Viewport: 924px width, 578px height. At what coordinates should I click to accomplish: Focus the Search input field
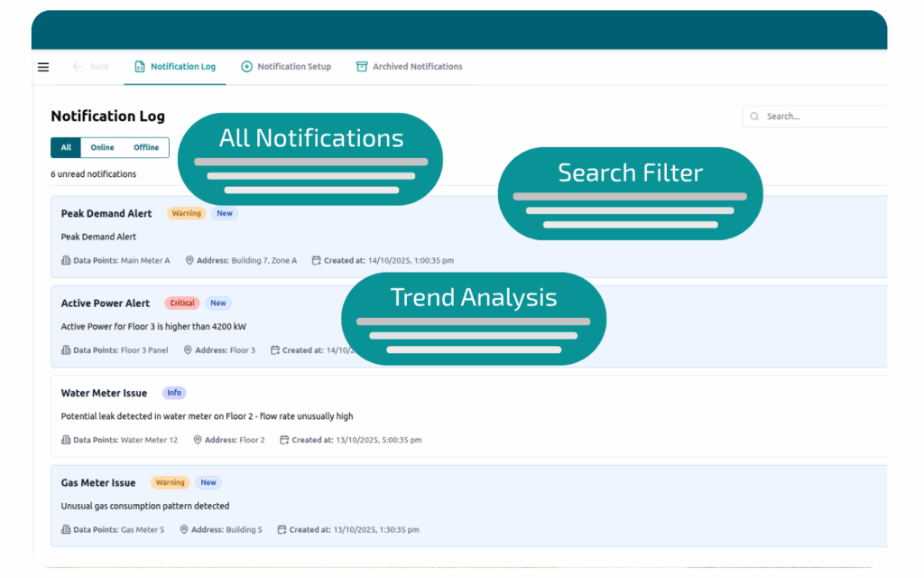(x=821, y=117)
